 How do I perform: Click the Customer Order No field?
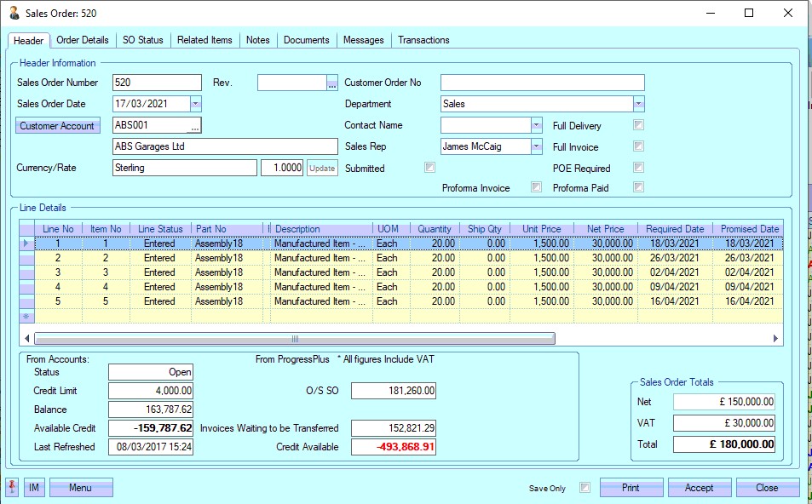click(542, 83)
